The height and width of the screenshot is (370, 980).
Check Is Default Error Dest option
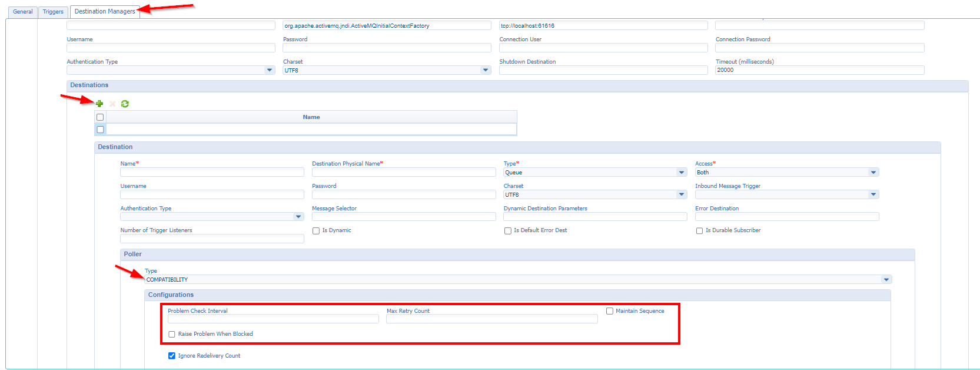(508, 231)
